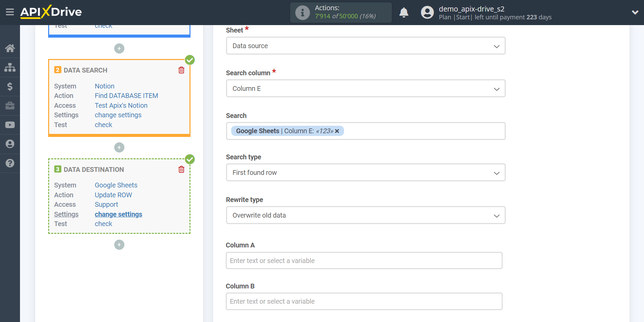This screenshot has height=322, width=644.
Task: Open the connections sitemap sidebar icon
Action: tap(10, 67)
